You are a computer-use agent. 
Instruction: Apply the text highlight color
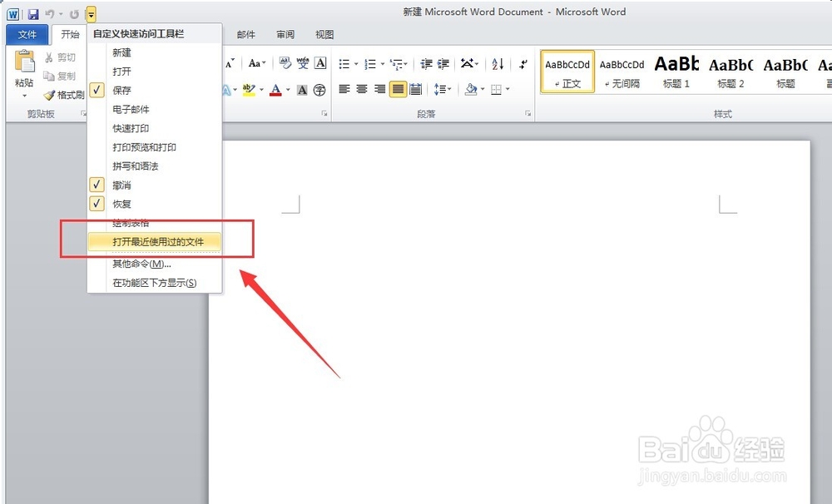[x=249, y=90]
